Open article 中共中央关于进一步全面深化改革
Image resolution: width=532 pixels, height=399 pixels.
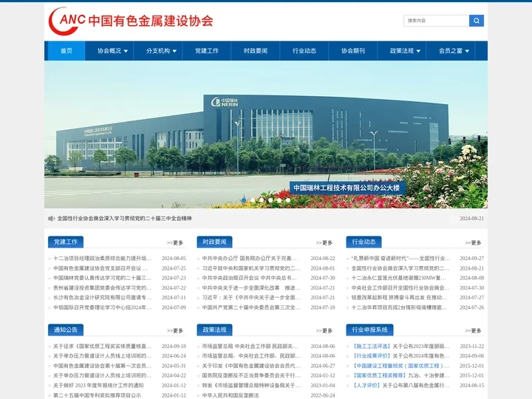[251, 287]
